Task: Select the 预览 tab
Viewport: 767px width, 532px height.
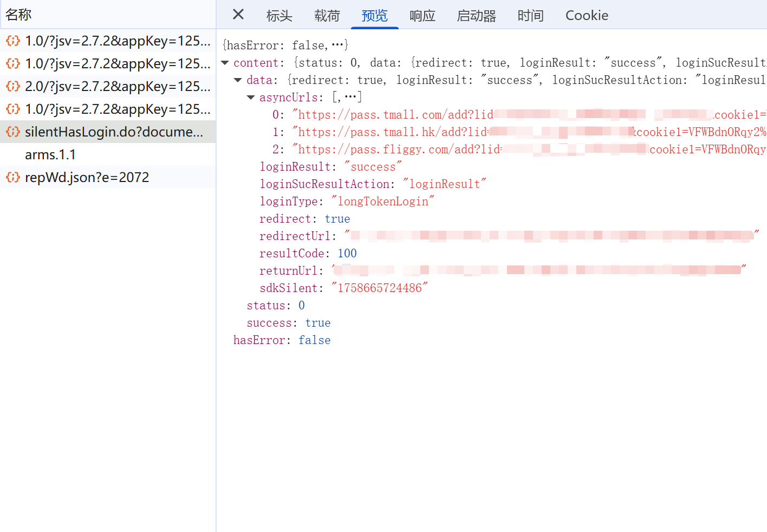Action: (374, 16)
